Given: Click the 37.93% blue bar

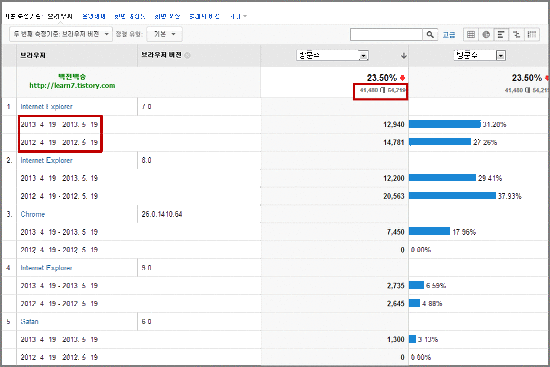Looking at the screenshot, I should tap(452, 195).
